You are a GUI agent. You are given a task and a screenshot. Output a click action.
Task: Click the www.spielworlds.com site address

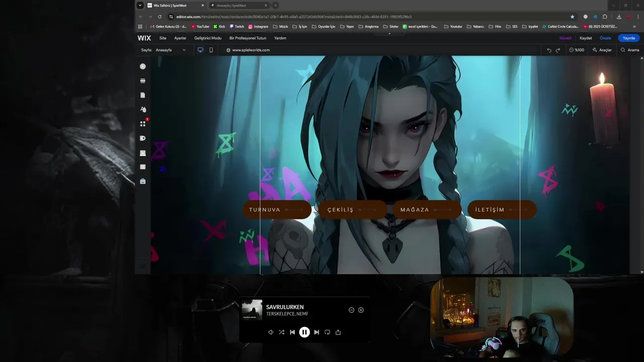pos(251,50)
